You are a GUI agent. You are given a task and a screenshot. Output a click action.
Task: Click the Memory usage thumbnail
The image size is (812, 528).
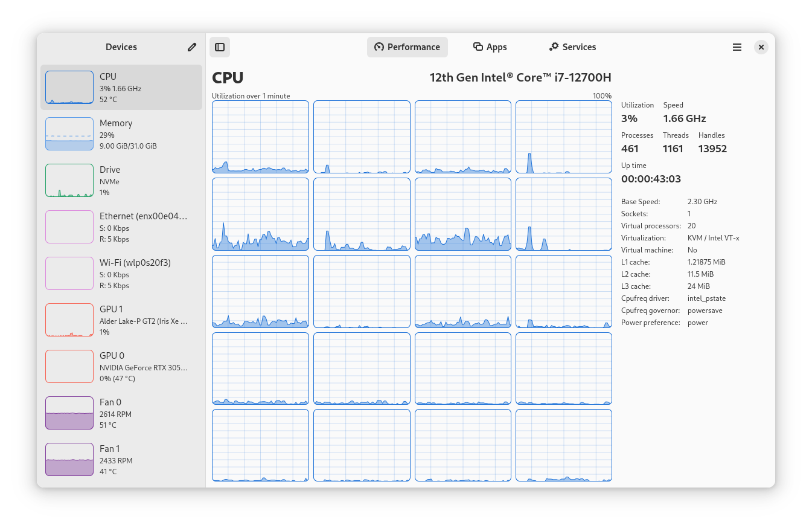69,134
